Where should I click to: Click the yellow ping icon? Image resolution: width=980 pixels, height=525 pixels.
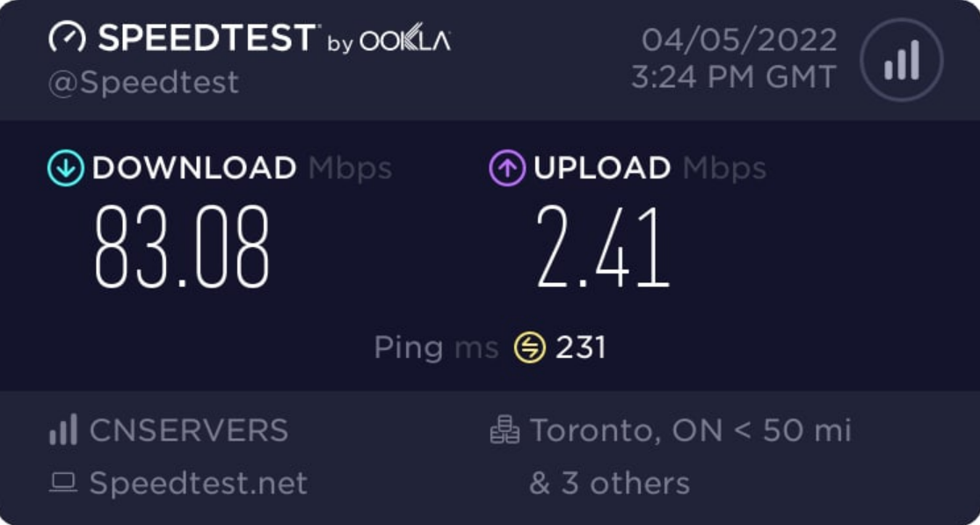click(530, 347)
